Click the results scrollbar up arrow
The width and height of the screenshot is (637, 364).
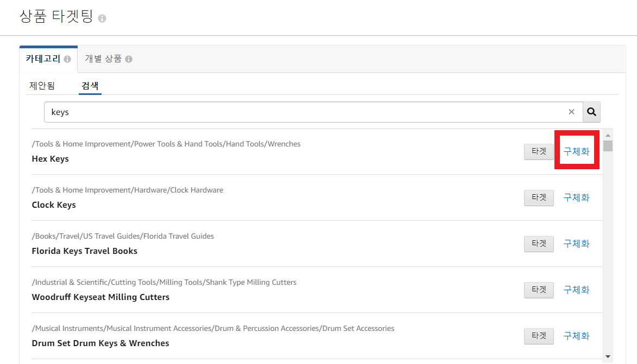tap(608, 136)
